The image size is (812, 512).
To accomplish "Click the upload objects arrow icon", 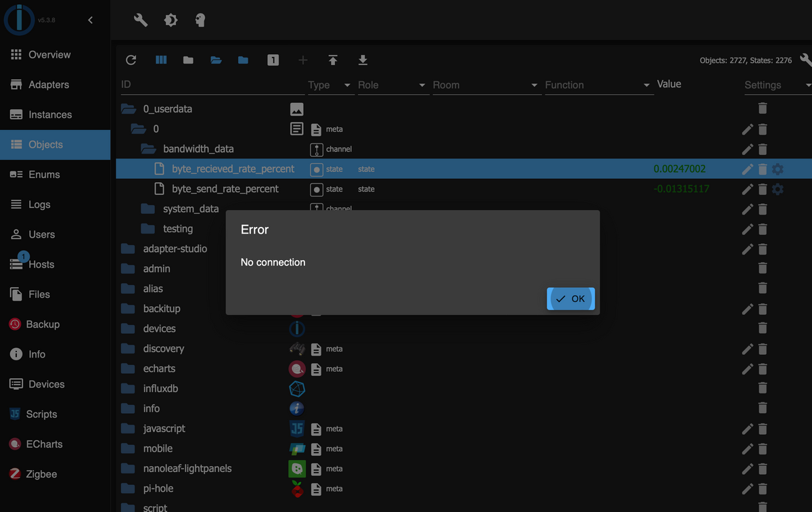I will pos(333,60).
